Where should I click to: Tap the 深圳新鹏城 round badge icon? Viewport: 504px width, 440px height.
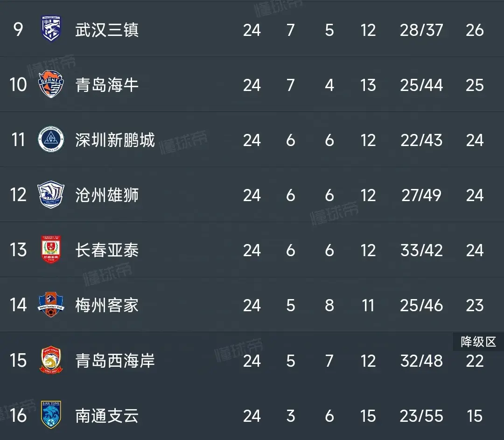pos(51,140)
